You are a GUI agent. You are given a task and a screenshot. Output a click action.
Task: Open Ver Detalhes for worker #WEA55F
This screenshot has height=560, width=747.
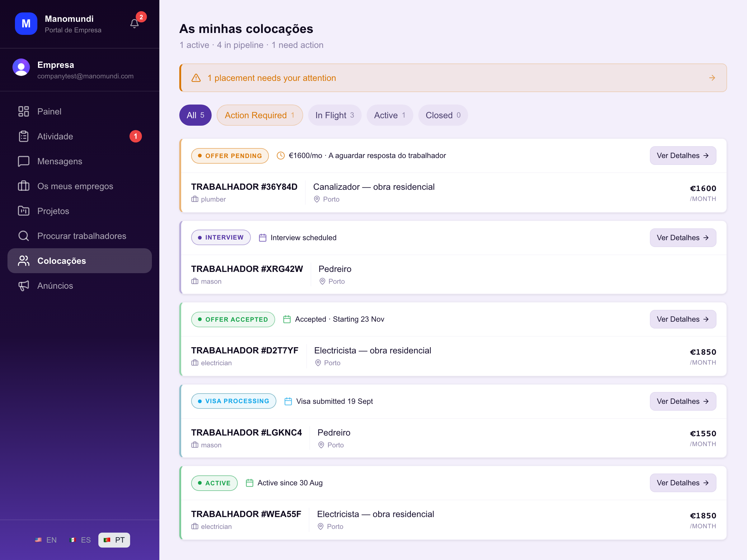[x=683, y=483]
